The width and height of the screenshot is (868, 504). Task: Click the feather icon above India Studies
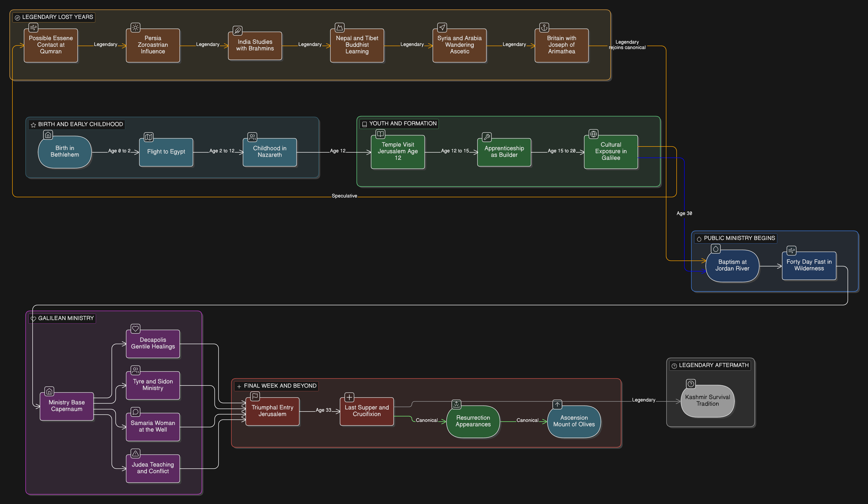[x=237, y=31]
